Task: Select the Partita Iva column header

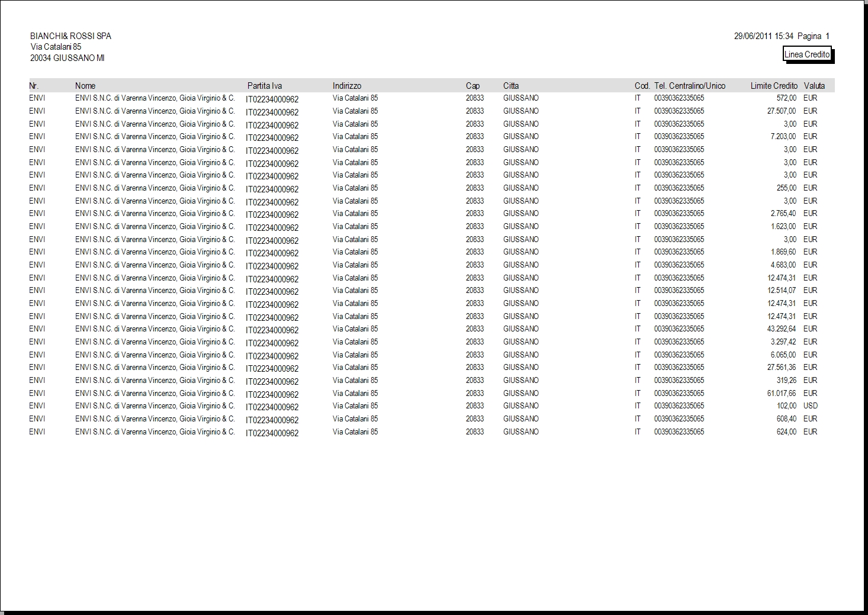Action: coord(265,86)
